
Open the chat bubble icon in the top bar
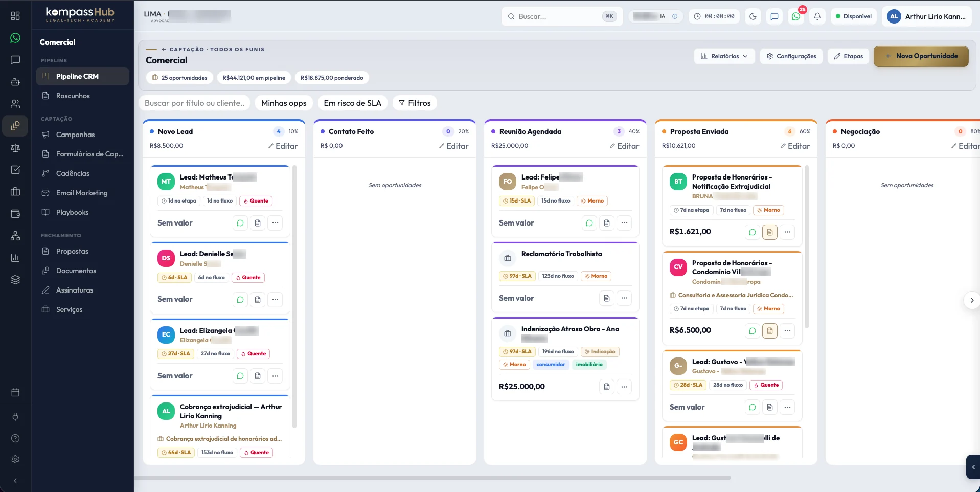pos(774,16)
